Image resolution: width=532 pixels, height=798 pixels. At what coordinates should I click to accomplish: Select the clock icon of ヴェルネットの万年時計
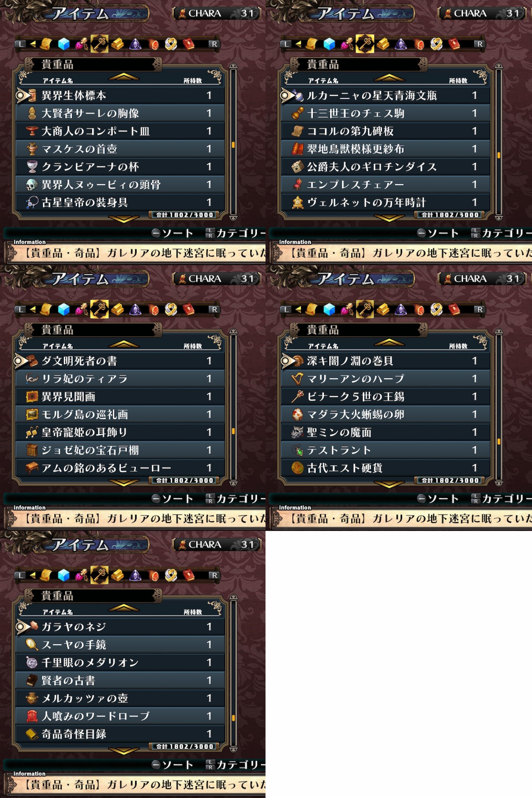[297, 203]
